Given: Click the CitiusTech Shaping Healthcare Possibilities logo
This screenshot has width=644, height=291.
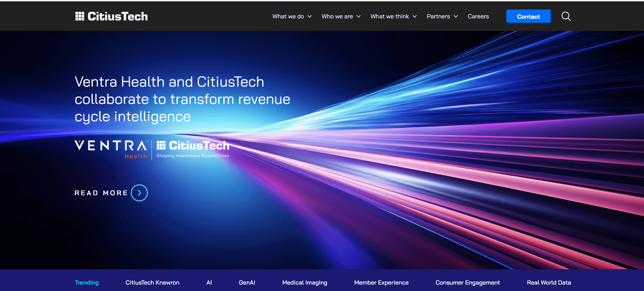Looking at the screenshot, I should tap(193, 149).
